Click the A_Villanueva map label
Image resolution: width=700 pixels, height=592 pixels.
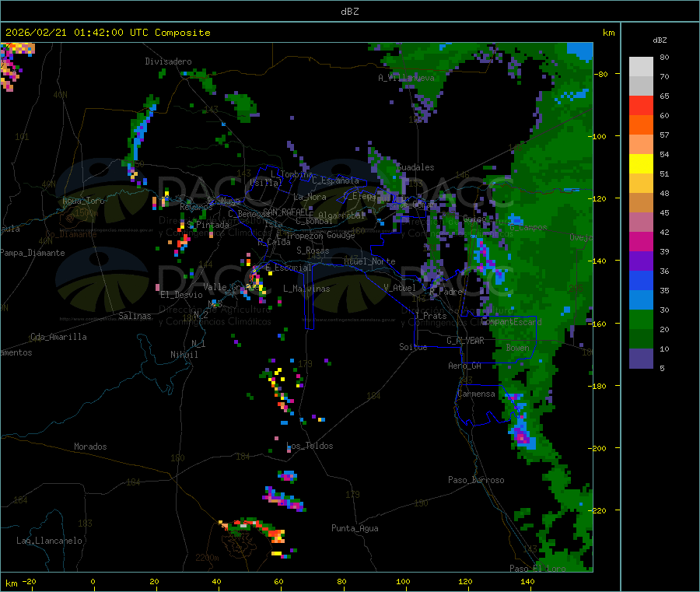[x=406, y=78]
